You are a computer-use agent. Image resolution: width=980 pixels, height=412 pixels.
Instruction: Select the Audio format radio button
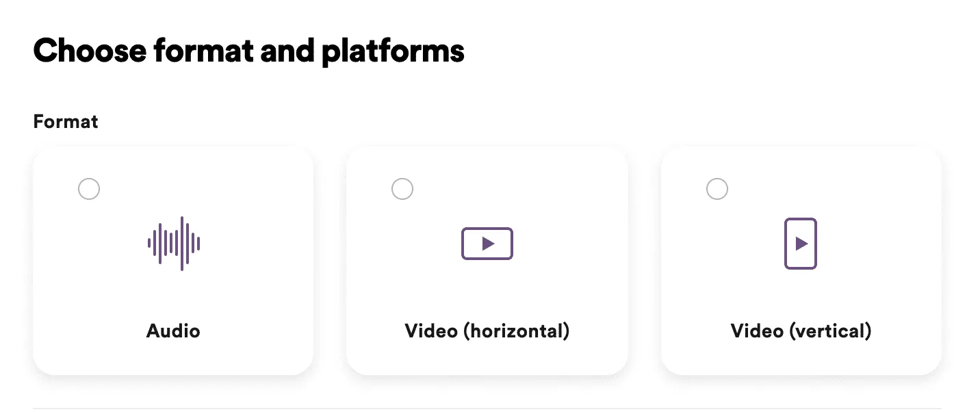(89, 189)
